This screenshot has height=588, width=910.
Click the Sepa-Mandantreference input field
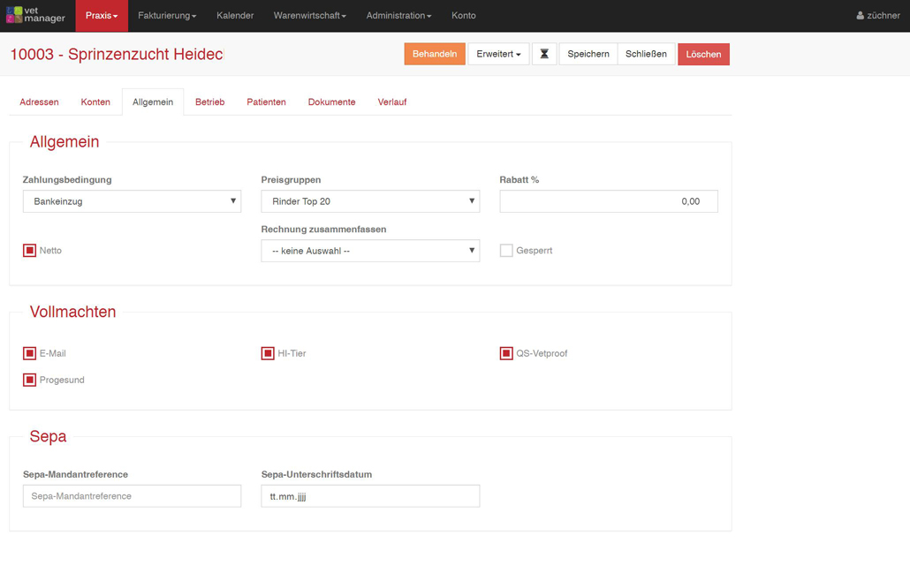pos(132,496)
